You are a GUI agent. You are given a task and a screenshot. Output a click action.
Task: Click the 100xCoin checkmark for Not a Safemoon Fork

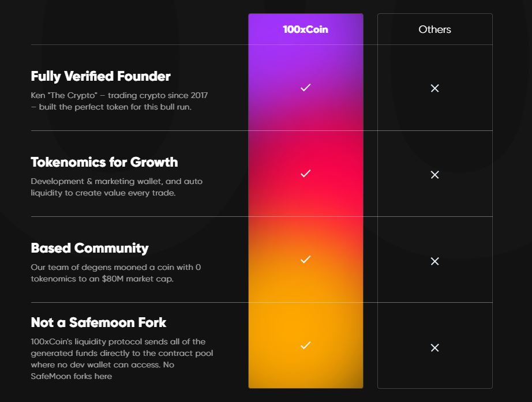tap(306, 345)
